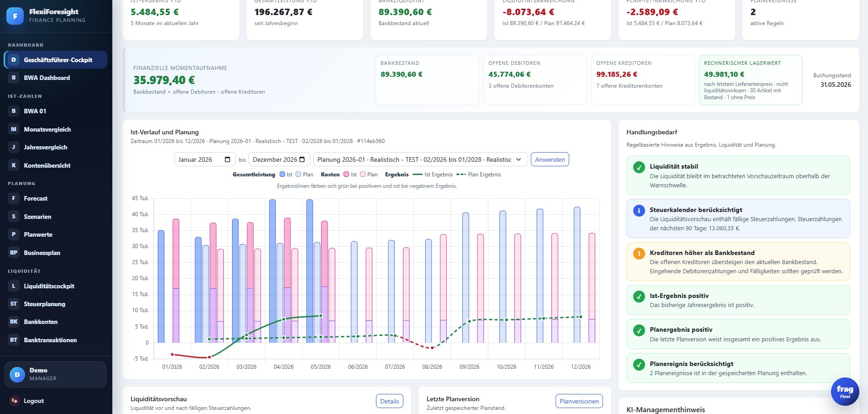Click the Liquiditätscockpit L icon
The width and height of the screenshot is (868, 414).
pyautogui.click(x=14, y=286)
